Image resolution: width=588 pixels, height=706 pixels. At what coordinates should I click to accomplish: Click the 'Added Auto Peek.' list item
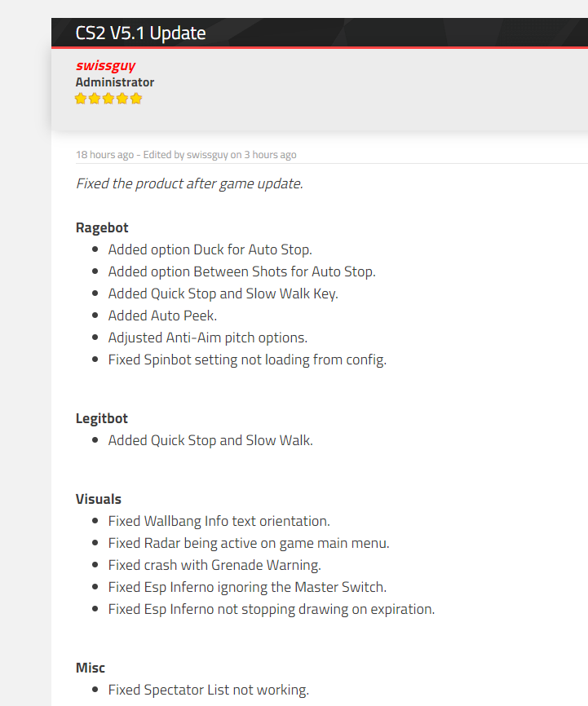pos(162,315)
